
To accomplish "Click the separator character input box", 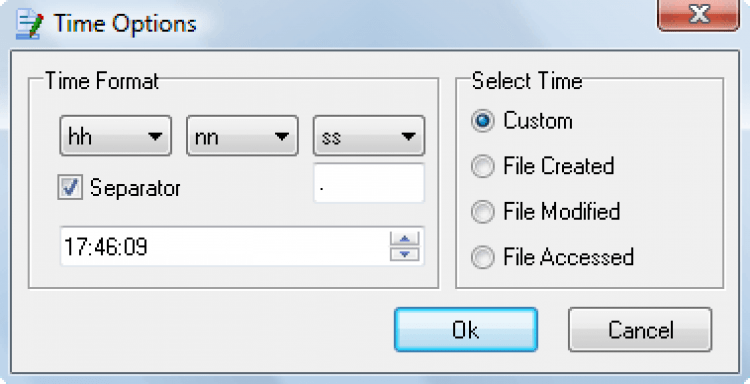I will tap(369, 183).
